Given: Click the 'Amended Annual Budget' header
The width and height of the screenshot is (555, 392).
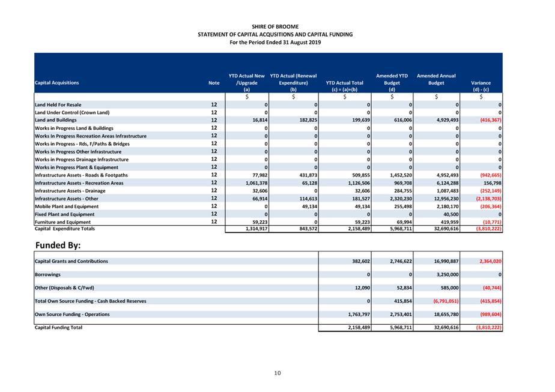Looking at the screenshot, I should 436,79.
